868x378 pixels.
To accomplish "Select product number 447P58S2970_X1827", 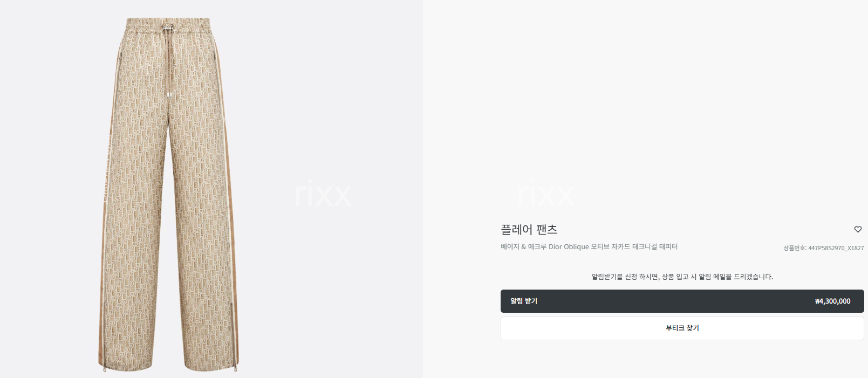I will point(836,248).
